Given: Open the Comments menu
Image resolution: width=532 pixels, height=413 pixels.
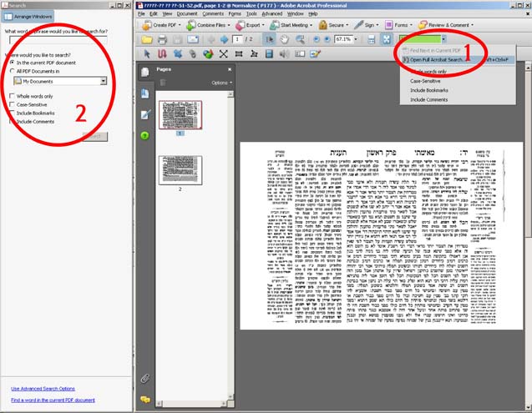Looking at the screenshot, I should [213, 14].
